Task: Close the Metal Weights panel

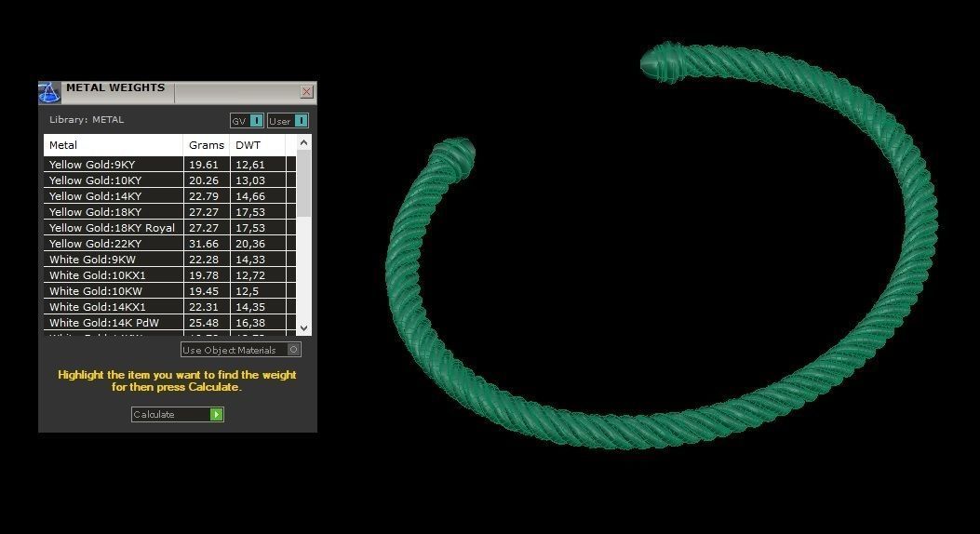Action: [x=307, y=92]
